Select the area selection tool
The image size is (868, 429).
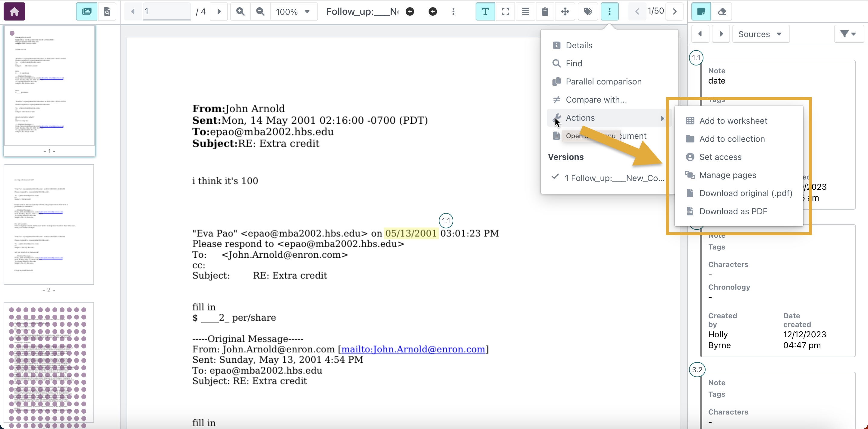click(x=505, y=11)
